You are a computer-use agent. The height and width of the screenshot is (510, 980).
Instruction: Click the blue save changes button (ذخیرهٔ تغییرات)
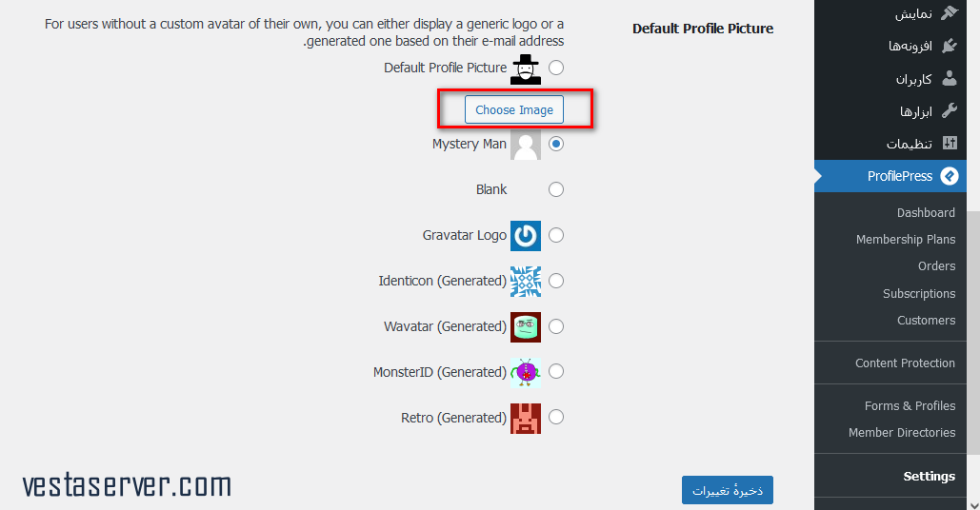click(728, 490)
